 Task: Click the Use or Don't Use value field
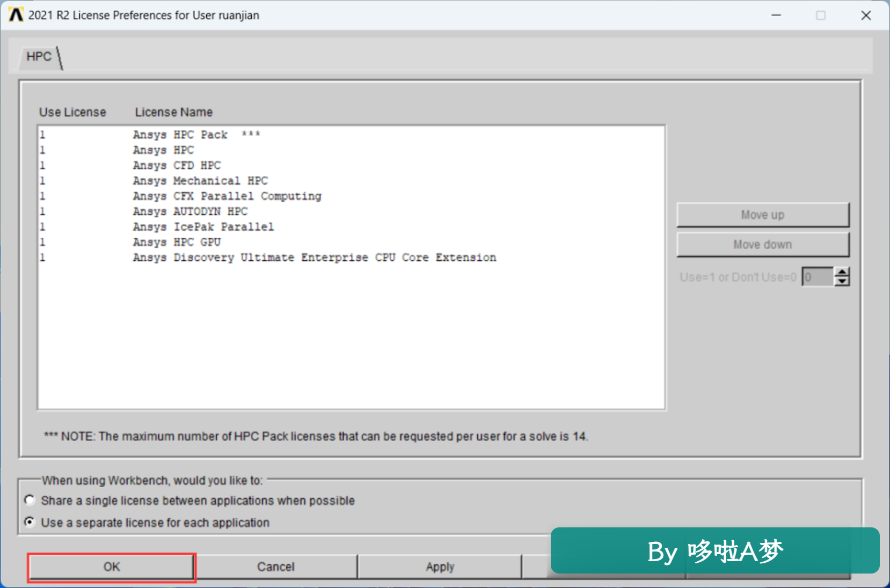click(x=818, y=277)
